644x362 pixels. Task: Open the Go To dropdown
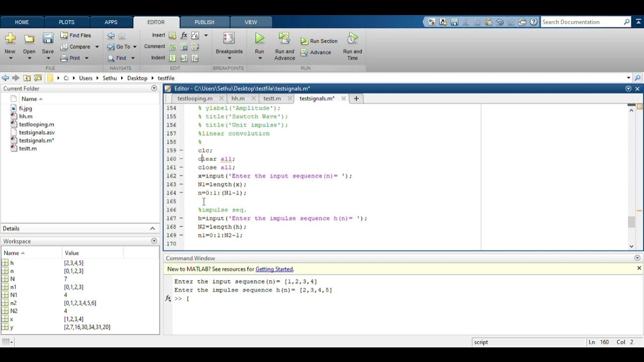[134, 47]
